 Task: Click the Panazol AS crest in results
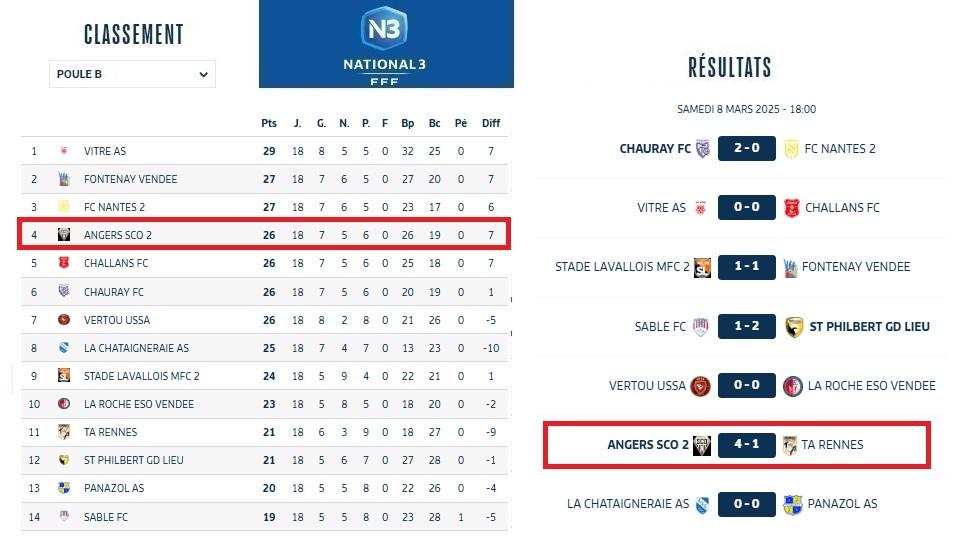[792, 504]
